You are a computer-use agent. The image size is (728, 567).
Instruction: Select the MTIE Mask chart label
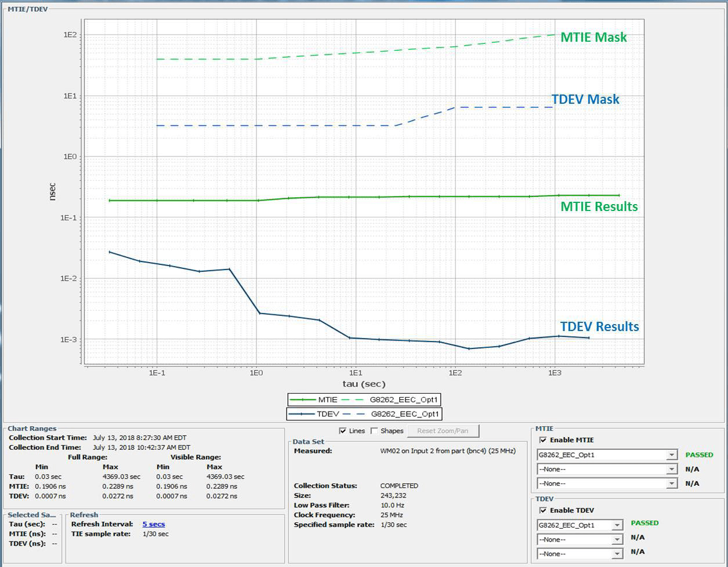pos(593,37)
